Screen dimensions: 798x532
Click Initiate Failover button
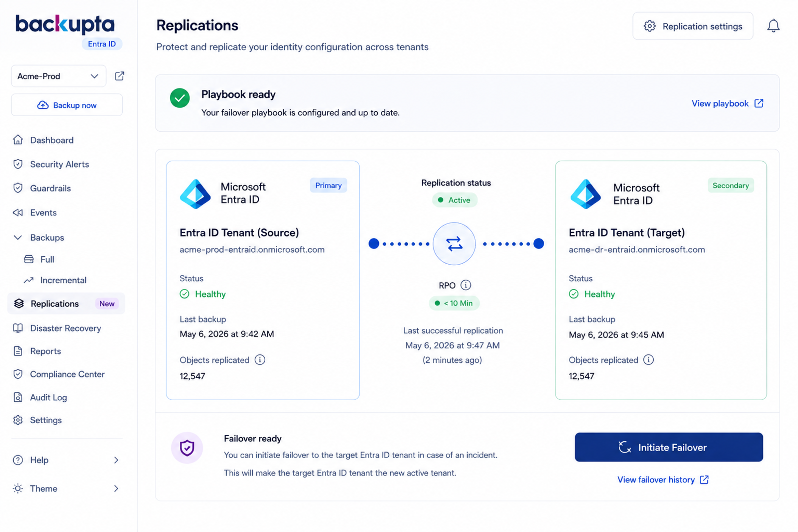pyautogui.click(x=669, y=447)
